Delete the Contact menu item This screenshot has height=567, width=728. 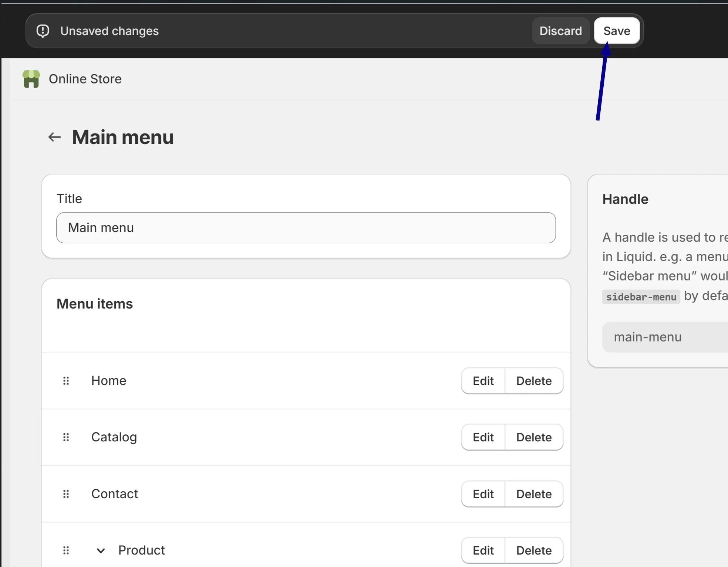pos(534,494)
